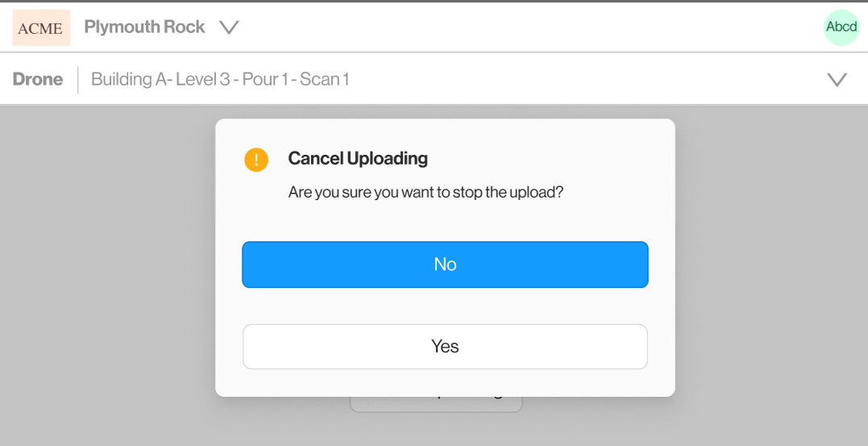868x446 pixels.
Task: Open the Abcd user avatar menu
Action: (841, 27)
